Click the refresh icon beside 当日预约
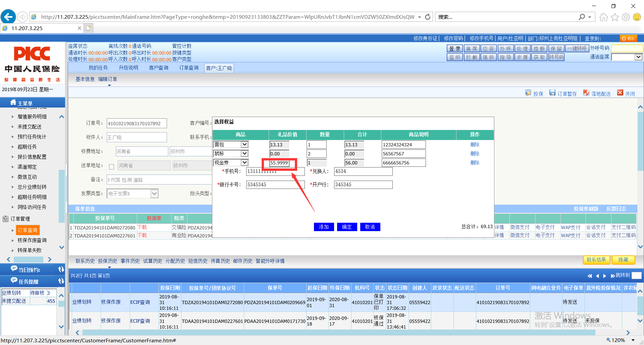Screen dimensions: 644x345 pos(61,270)
